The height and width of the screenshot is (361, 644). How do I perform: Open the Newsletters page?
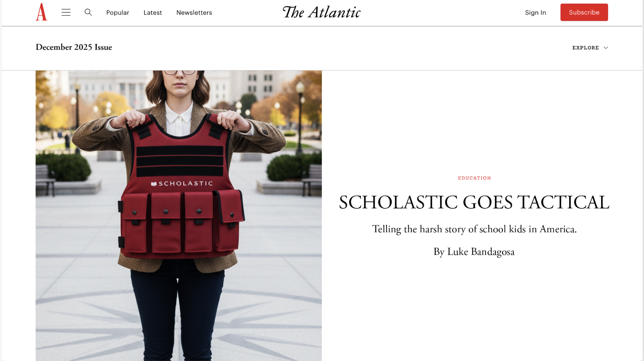click(x=194, y=12)
